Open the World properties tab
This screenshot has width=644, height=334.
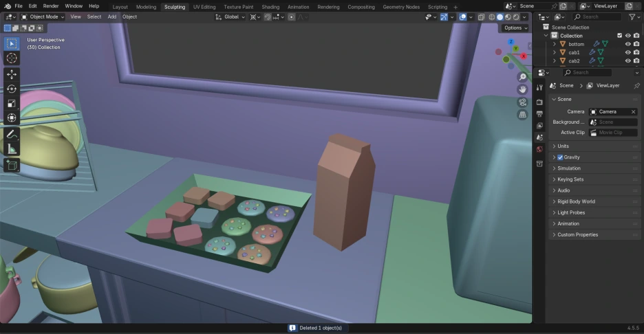[539, 149]
